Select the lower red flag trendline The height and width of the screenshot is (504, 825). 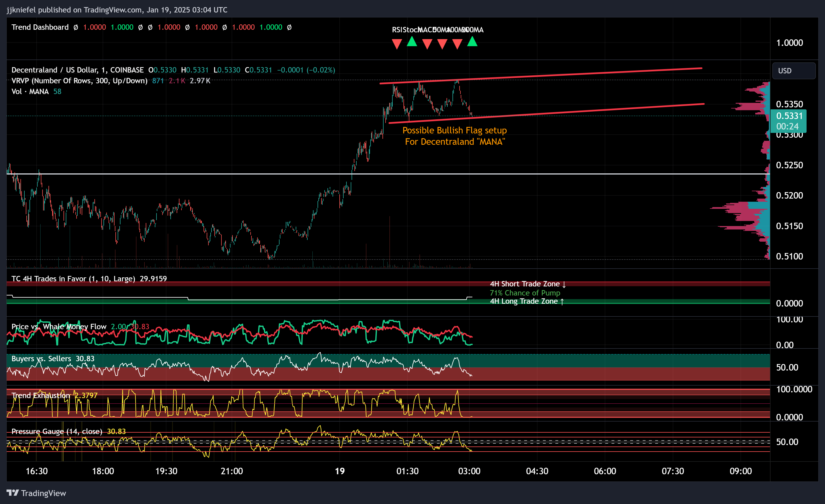coord(546,113)
